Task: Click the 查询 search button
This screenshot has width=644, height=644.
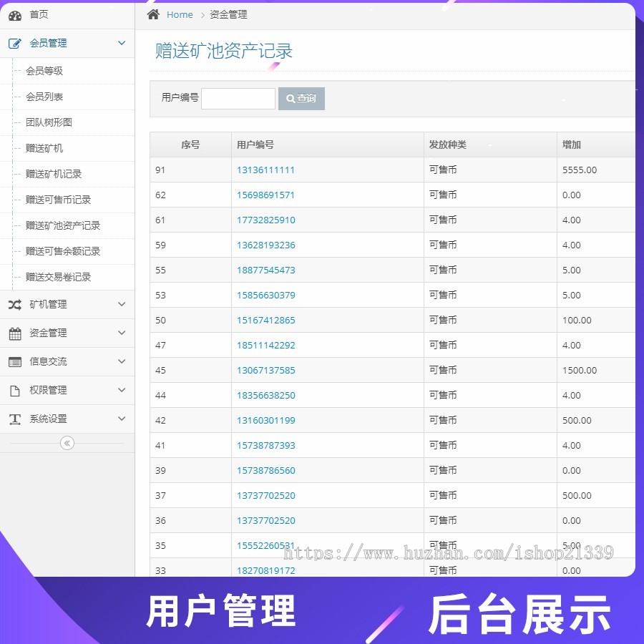Action: coord(301,98)
